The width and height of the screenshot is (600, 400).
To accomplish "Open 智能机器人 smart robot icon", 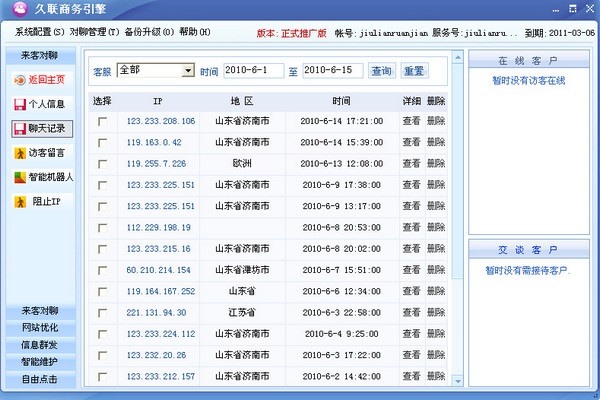I will (x=19, y=178).
